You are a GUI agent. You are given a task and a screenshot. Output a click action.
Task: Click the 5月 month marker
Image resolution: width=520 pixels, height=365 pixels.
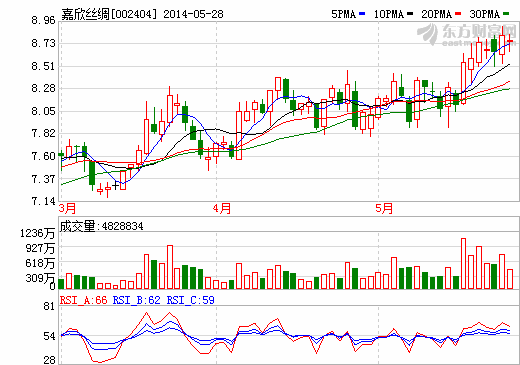tap(384, 209)
